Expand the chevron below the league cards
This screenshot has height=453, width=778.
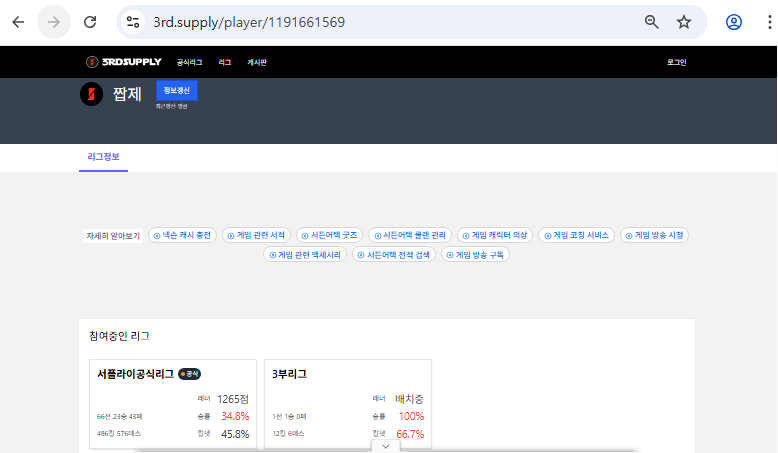(x=385, y=446)
